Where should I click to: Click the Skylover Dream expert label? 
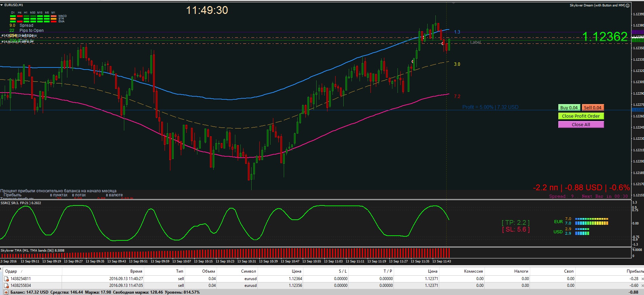pyautogui.click(x=597, y=5)
